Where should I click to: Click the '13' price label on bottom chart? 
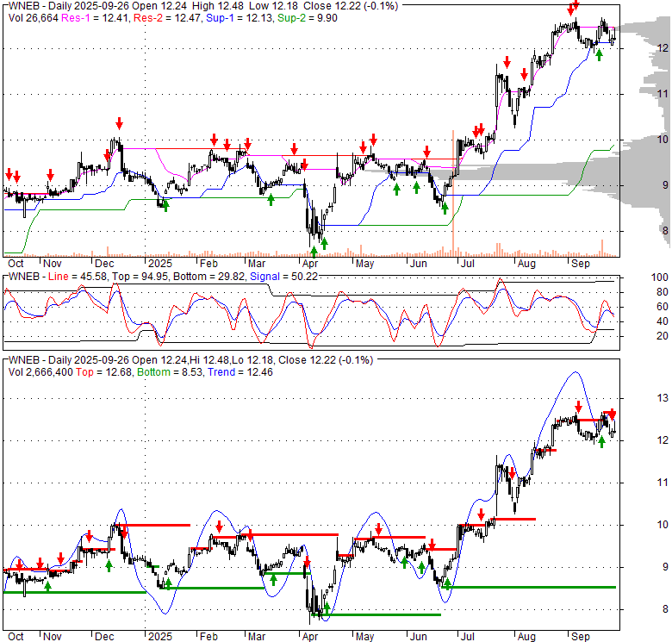pyautogui.click(x=663, y=398)
